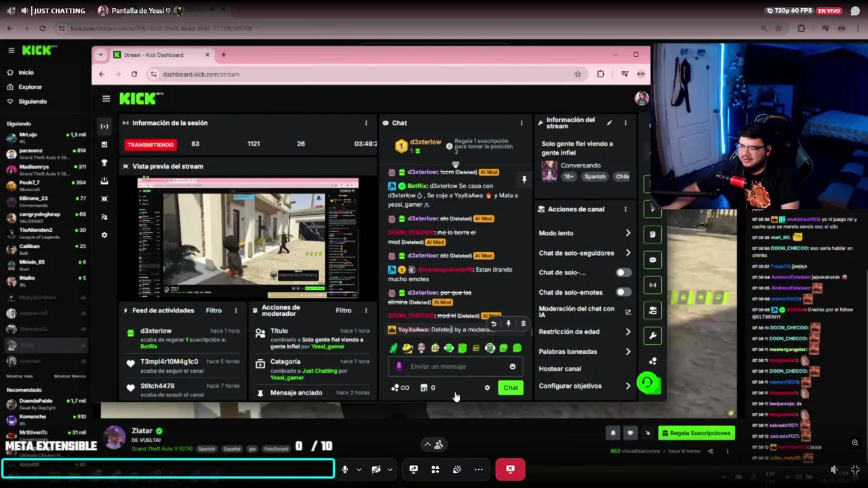Open more options ellipsis in call toolbar
The width and height of the screenshot is (868, 488).
pos(479,469)
